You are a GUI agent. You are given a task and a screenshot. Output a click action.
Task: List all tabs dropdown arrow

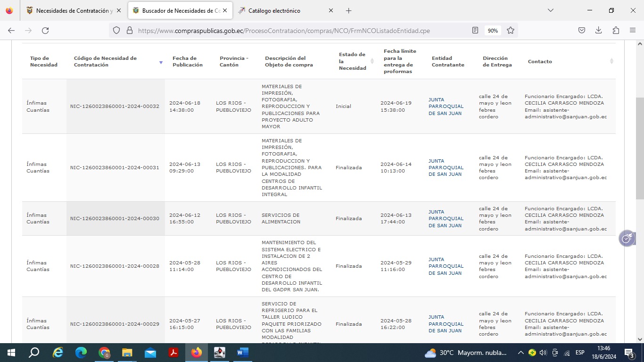coord(550,10)
